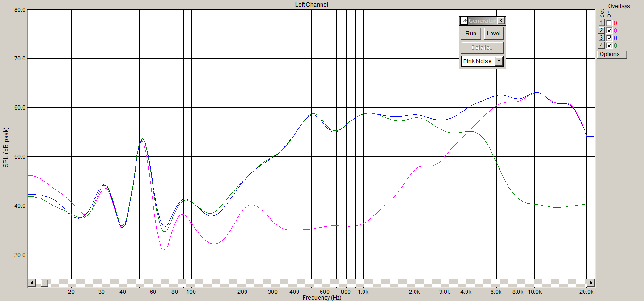The width and height of the screenshot is (644, 301).
Task: Start the generator with Run
Action: tap(471, 34)
